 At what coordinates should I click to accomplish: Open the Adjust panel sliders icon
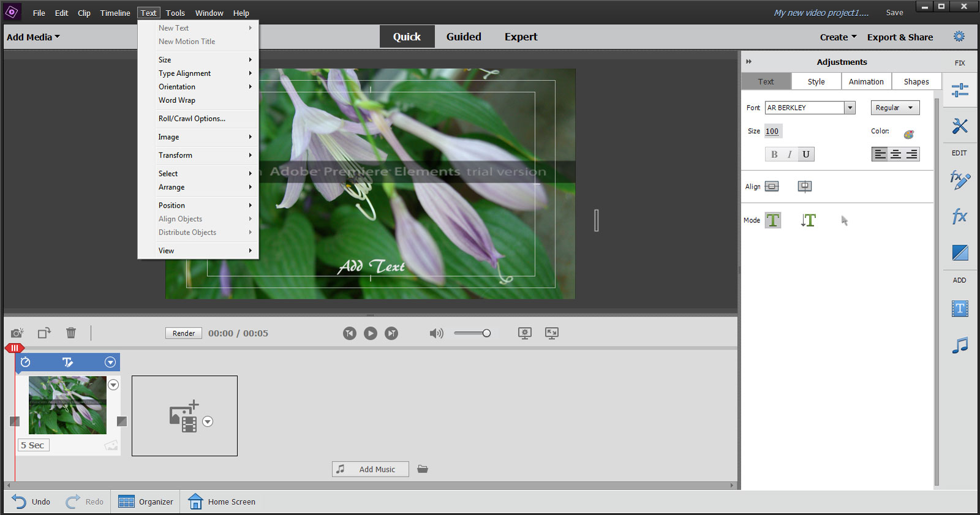(x=960, y=91)
